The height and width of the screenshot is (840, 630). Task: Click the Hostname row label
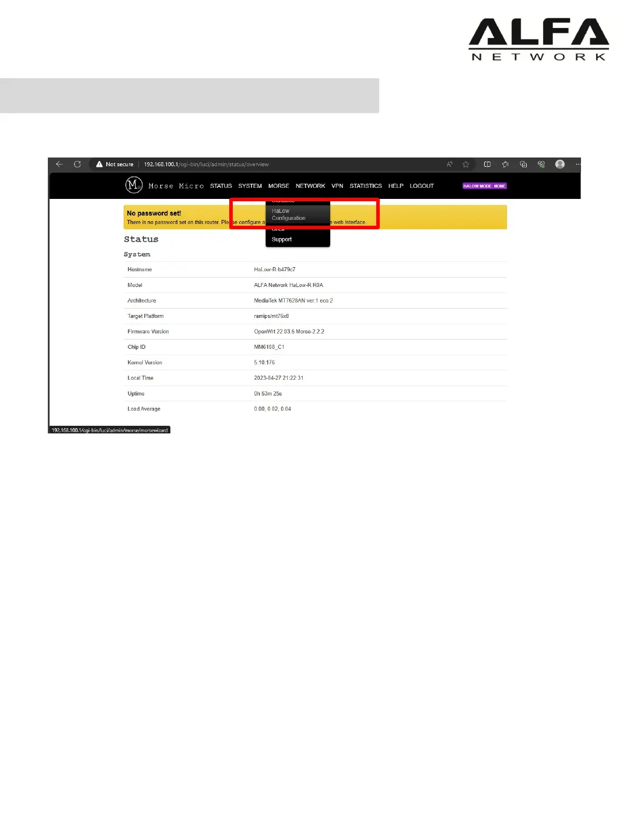click(139, 269)
